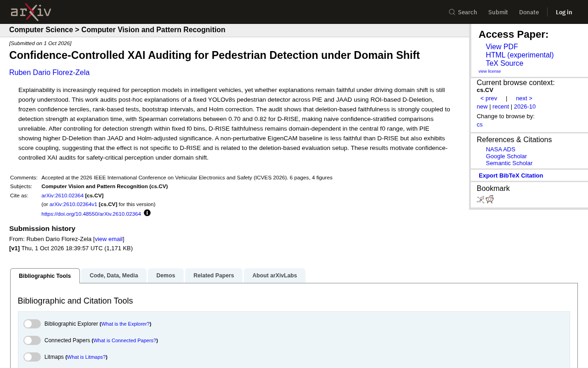Open the Google Scholar citations link
The height and width of the screenshot is (368, 588).
[506, 156]
